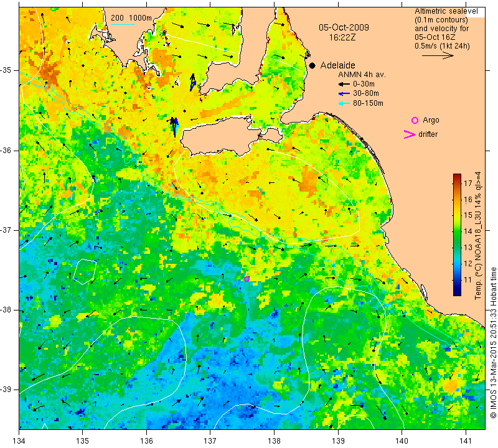Click the 'drifter' legend label
This screenshot has height=448, width=498.
coord(428,134)
